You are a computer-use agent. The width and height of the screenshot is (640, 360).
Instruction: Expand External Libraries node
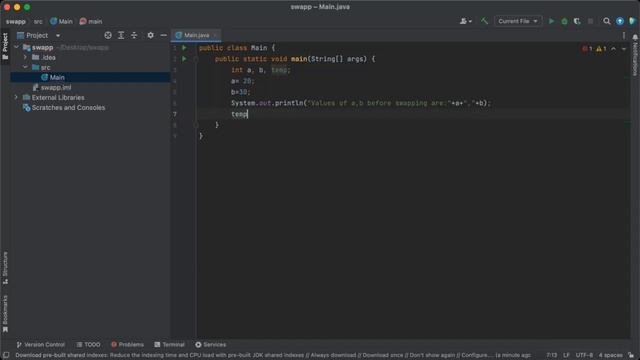coord(16,98)
